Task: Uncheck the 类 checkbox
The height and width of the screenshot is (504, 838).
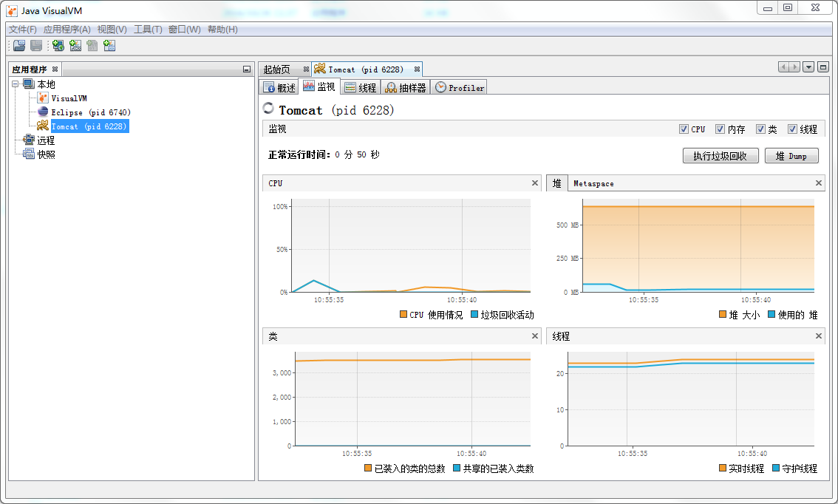Action: (x=760, y=129)
